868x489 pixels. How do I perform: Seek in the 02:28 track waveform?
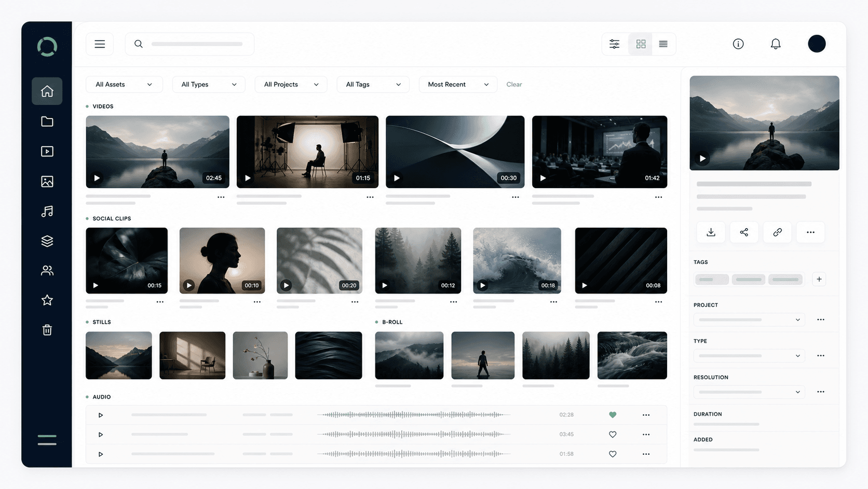pos(414,415)
